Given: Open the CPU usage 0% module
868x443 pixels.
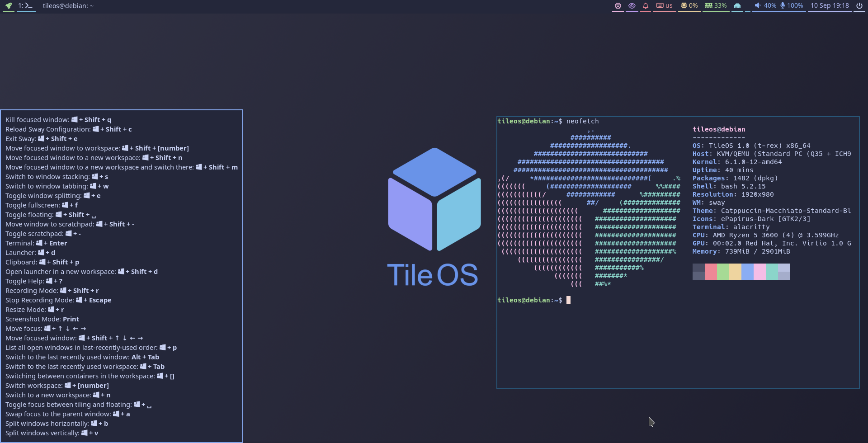Looking at the screenshot, I should click(x=689, y=6).
